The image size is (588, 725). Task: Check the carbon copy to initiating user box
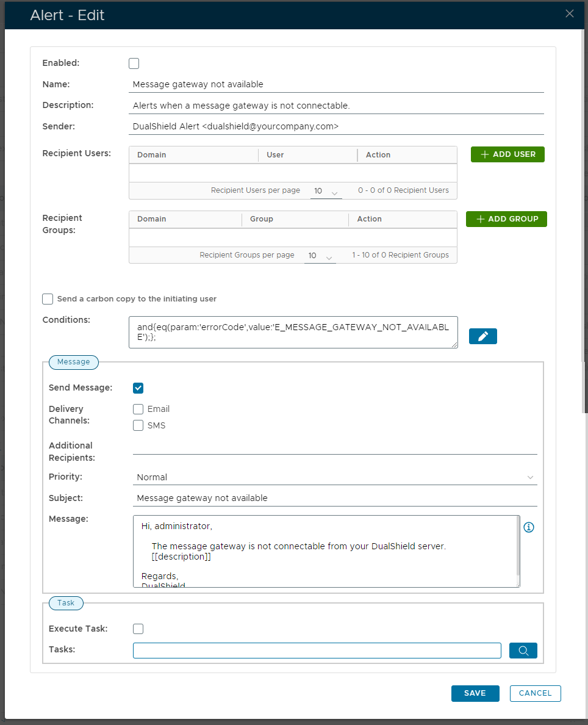(x=48, y=299)
